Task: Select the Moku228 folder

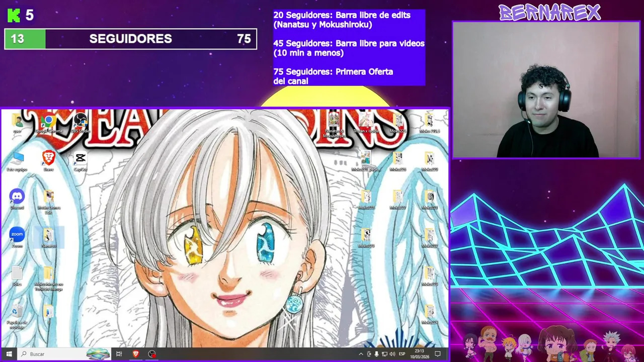Action: pos(366,200)
